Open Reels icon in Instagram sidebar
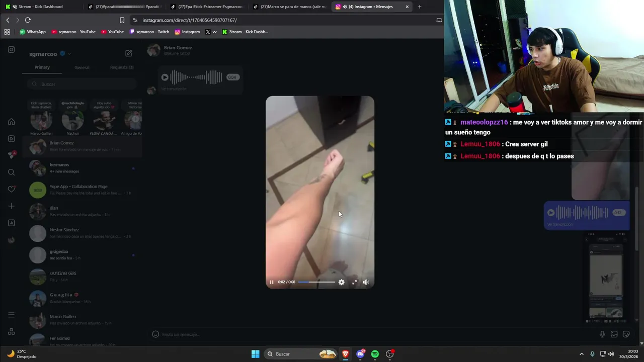 click(11, 139)
